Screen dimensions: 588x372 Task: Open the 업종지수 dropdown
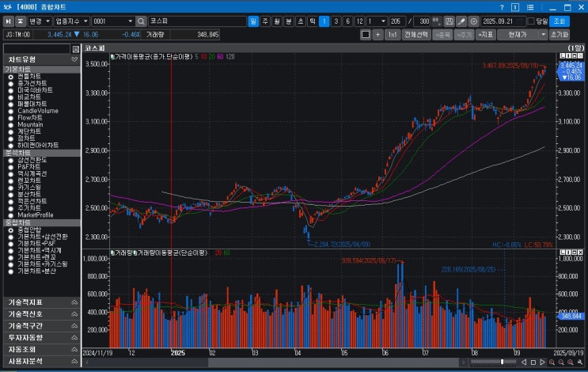click(71, 21)
